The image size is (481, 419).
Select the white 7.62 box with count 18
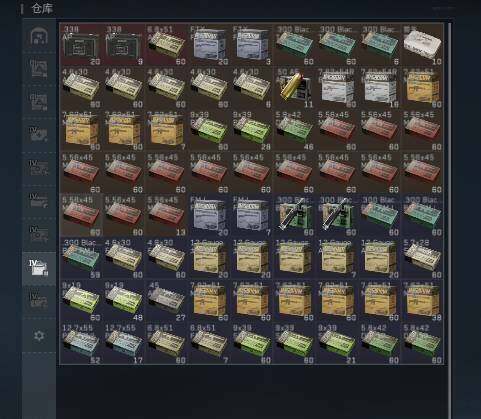[x=380, y=87]
